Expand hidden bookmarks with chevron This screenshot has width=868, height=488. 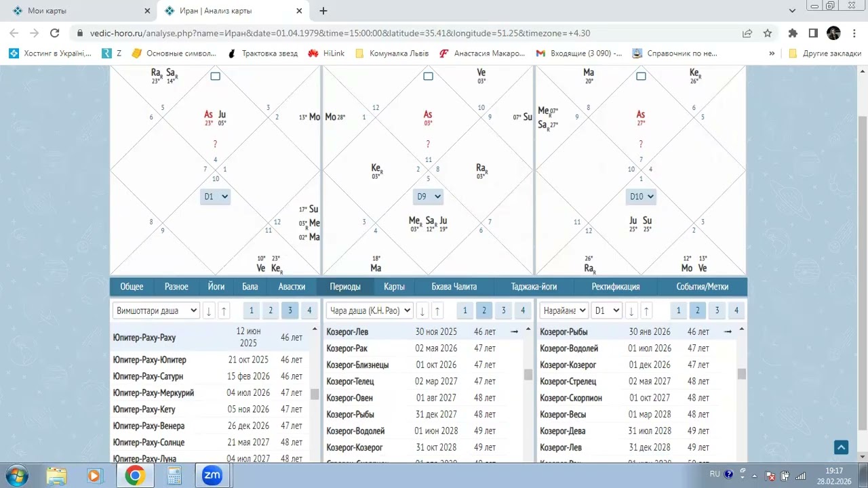[772, 53]
